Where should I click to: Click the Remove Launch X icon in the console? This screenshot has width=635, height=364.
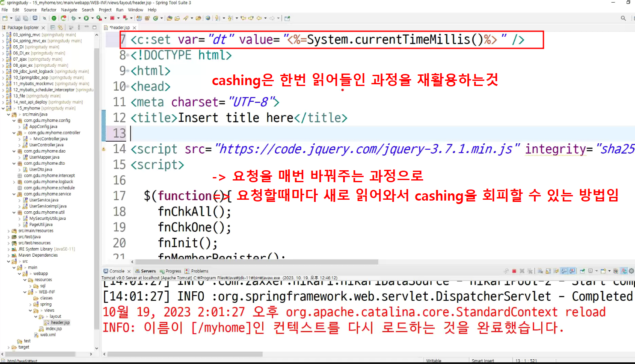point(522,271)
